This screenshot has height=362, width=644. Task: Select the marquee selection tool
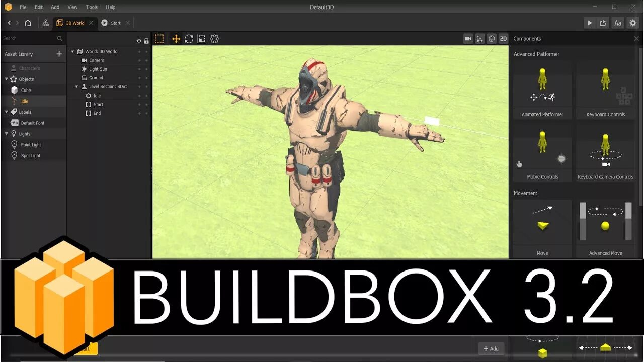[159, 39]
